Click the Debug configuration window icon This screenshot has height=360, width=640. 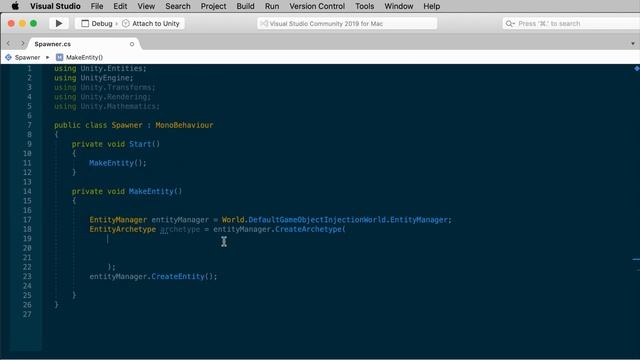[x=85, y=24]
